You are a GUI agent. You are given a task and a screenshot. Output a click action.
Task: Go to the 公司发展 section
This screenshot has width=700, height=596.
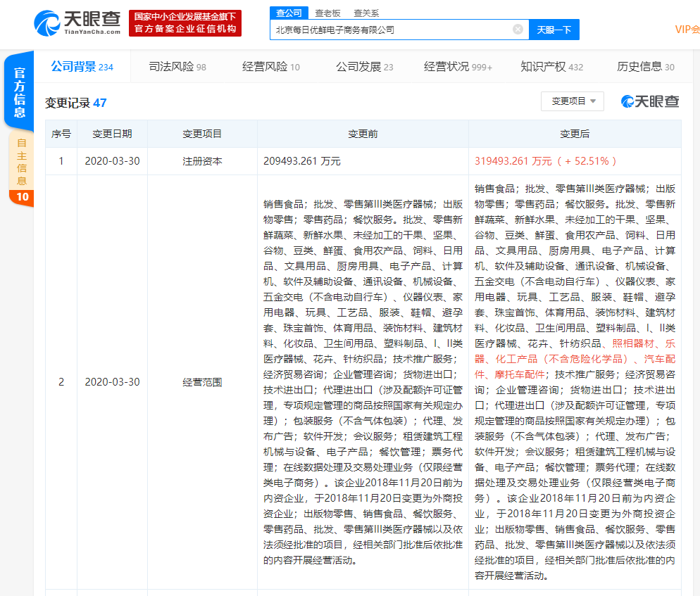pos(364,67)
